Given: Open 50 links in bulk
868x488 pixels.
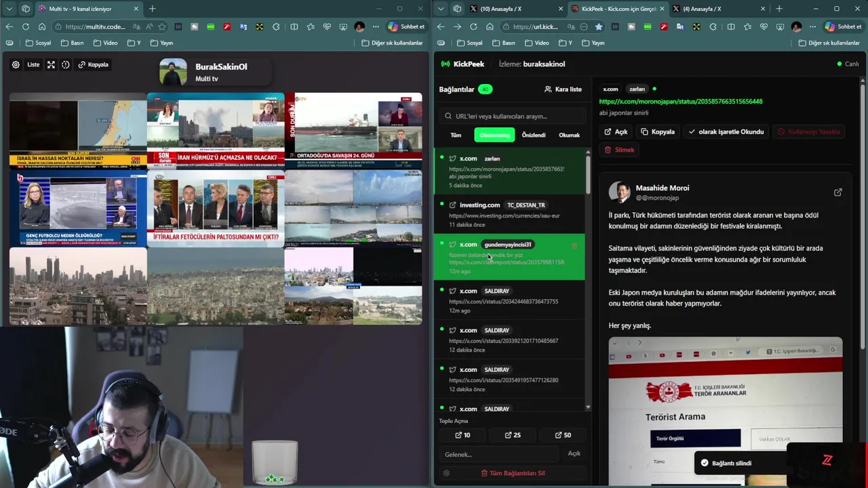Looking at the screenshot, I should click(563, 435).
